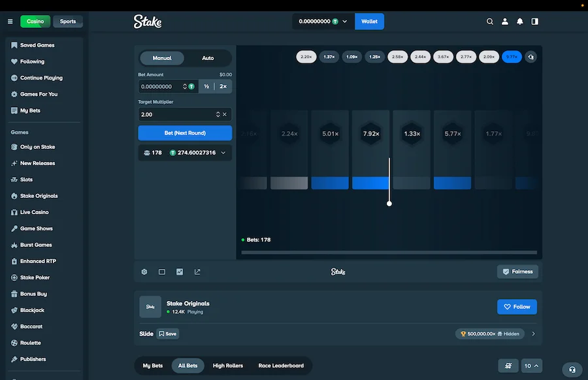Open the rows count 10 dropdown
The height and width of the screenshot is (380, 588).
[x=531, y=366]
